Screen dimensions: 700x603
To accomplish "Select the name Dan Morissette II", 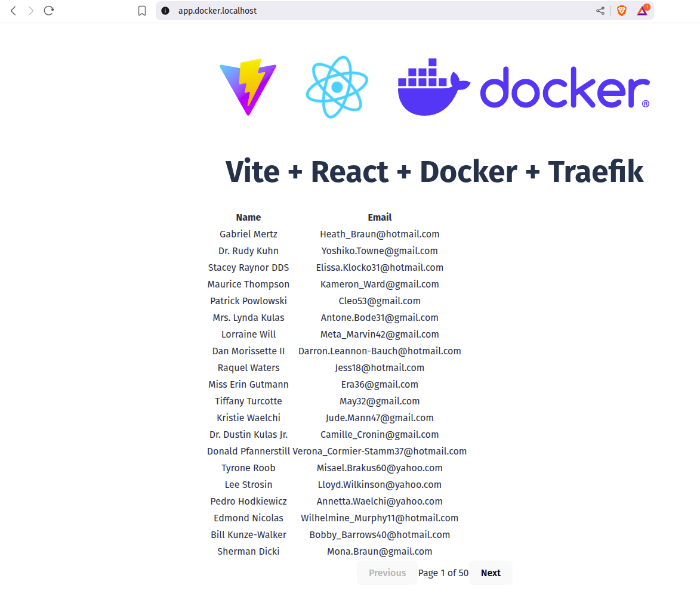I will click(x=248, y=351).
